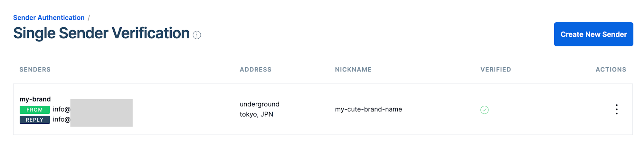The image size is (644, 163).
Task: Click the 'tokyo, JPN' address text
Action: click(x=256, y=114)
